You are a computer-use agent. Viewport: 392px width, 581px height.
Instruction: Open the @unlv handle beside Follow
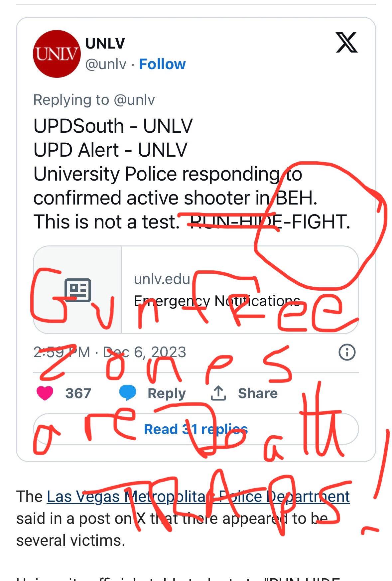pos(106,64)
